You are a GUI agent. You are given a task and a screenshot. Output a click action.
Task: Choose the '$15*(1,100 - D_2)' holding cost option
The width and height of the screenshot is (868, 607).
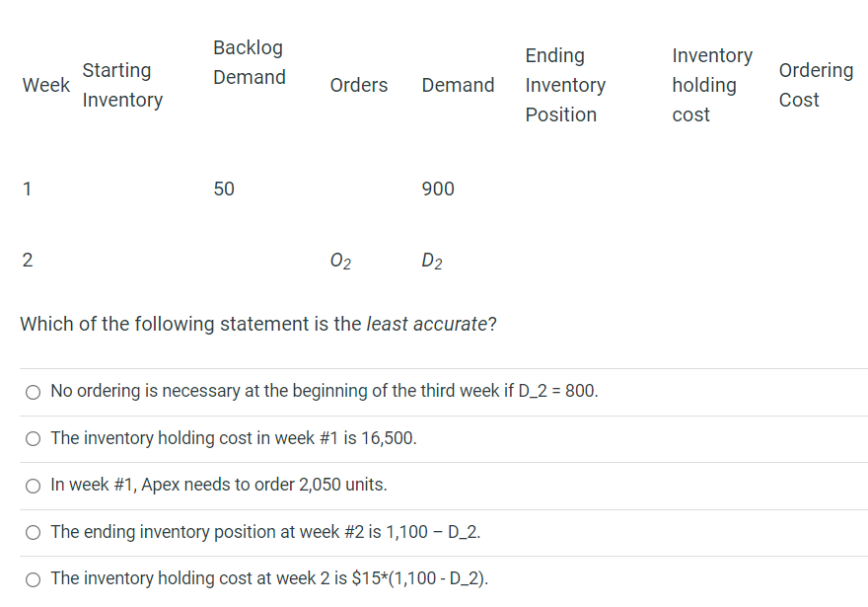tap(34, 579)
